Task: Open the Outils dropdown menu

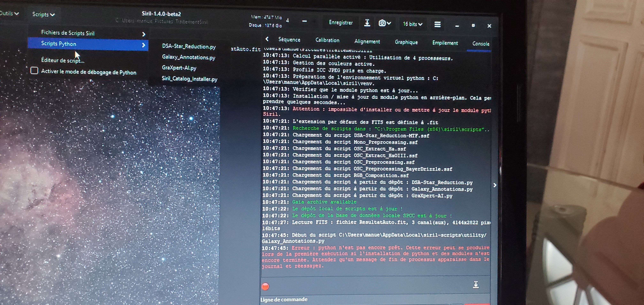Action: tap(9, 13)
